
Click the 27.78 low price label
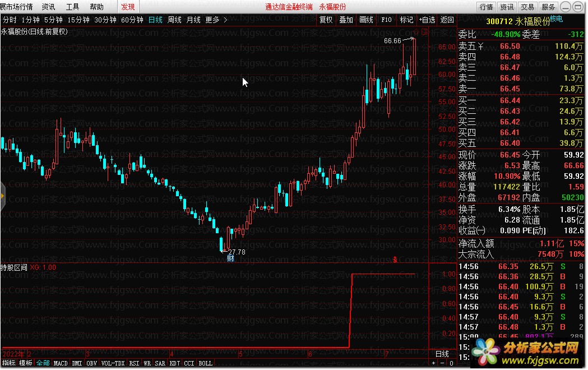237,252
